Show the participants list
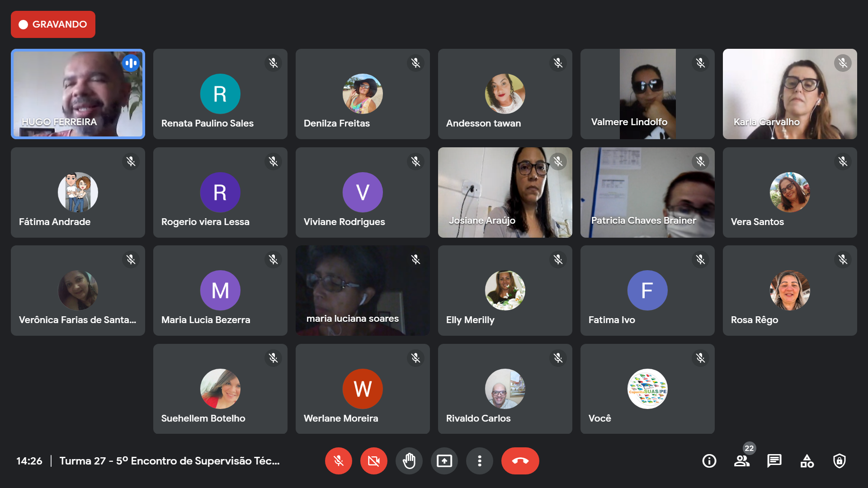868x488 pixels. (x=741, y=461)
